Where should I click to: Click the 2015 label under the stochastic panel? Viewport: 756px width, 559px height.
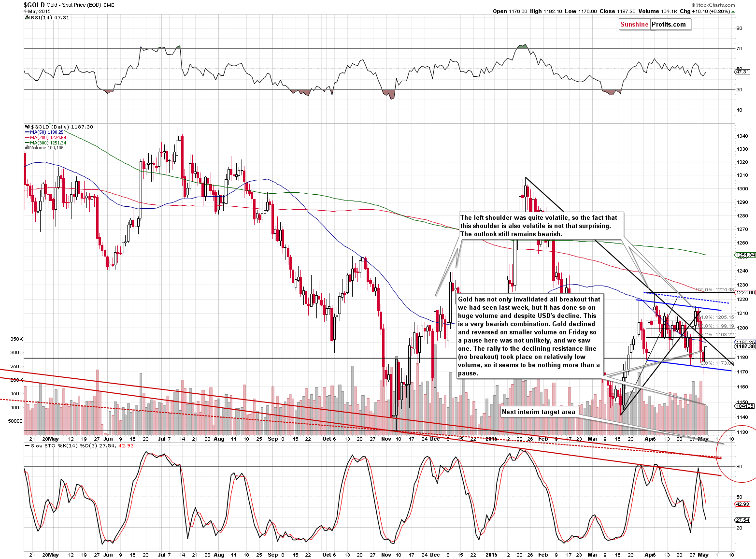click(x=491, y=555)
